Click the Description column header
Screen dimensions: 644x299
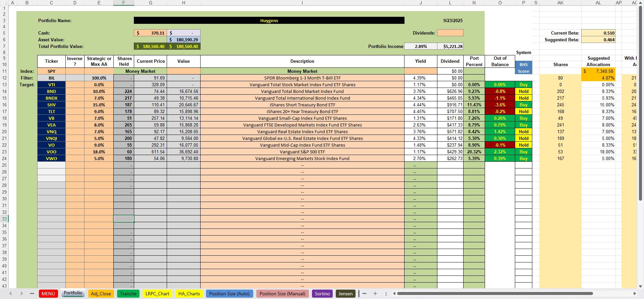coord(302,61)
